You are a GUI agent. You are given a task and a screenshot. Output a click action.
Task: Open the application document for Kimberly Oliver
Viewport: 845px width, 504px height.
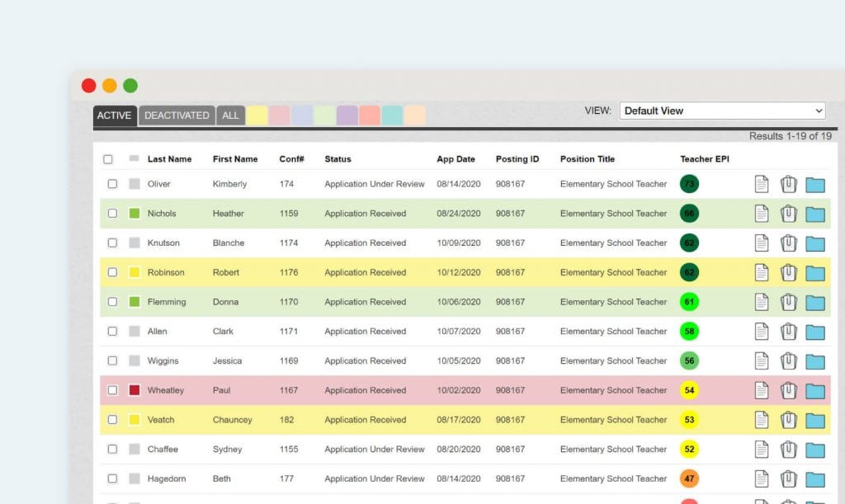(761, 183)
